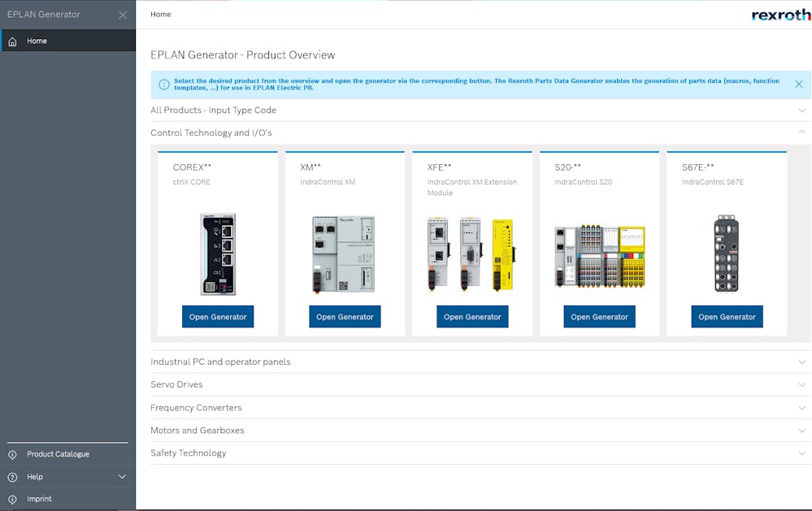Click the 'IndraControl XM Extension Module' subtitle
Image resolution: width=812 pixels, height=511 pixels.
471,188
